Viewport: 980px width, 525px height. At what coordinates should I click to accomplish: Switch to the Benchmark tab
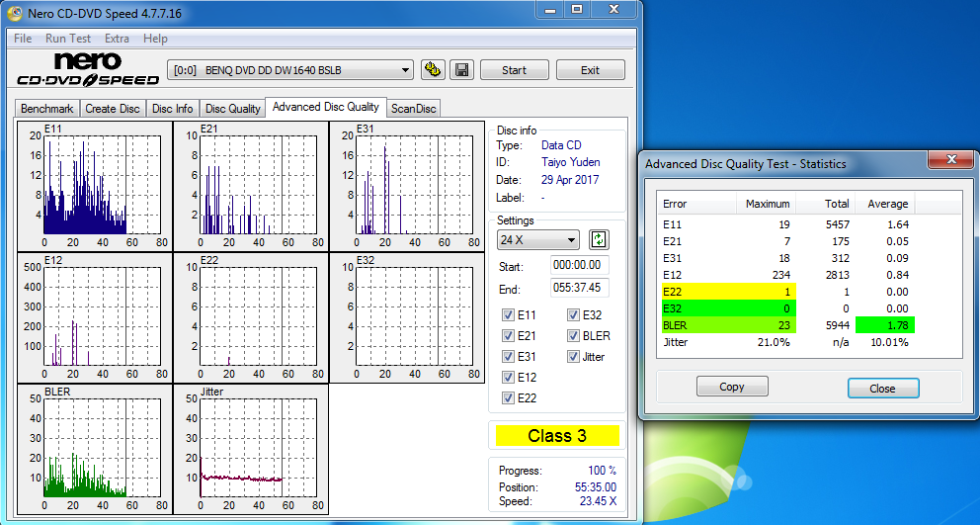[x=46, y=108]
